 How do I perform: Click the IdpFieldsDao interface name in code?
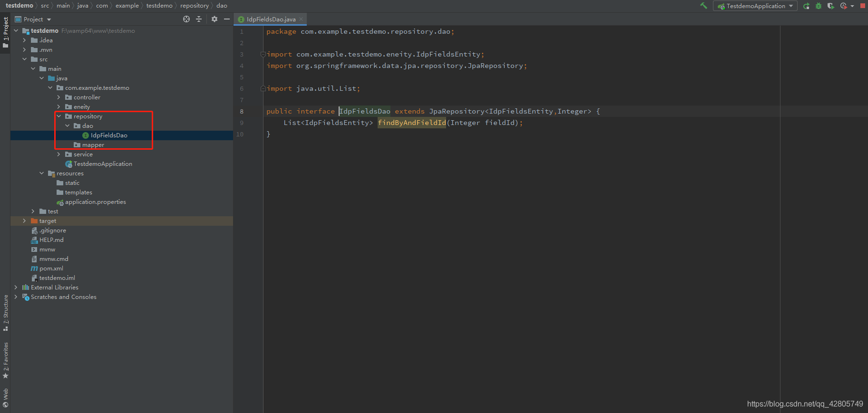[365, 111]
